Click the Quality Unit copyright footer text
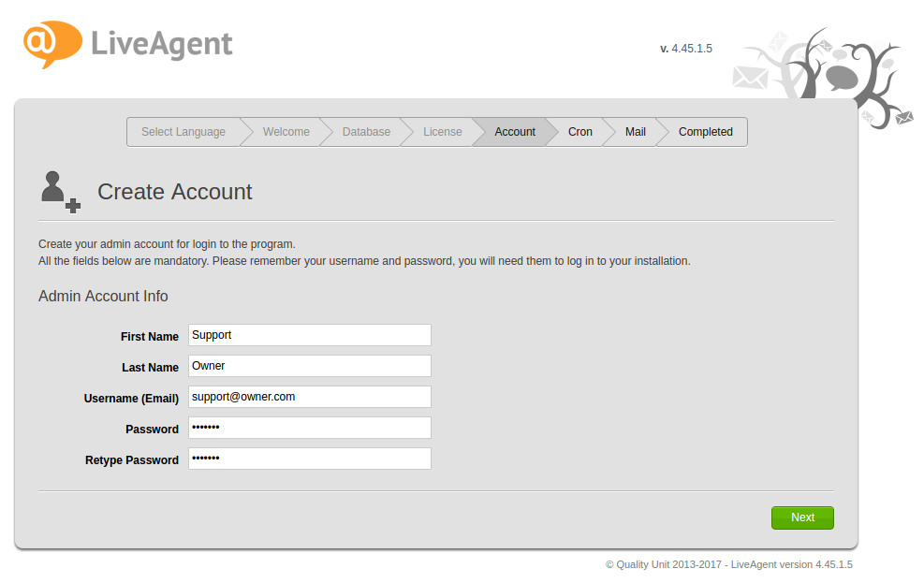The image size is (924, 583). point(728,565)
